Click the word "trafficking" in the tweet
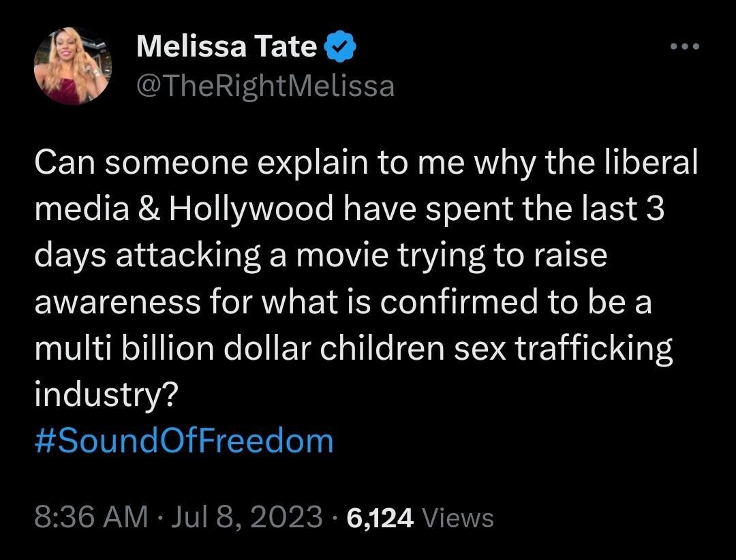 point(592,349)
